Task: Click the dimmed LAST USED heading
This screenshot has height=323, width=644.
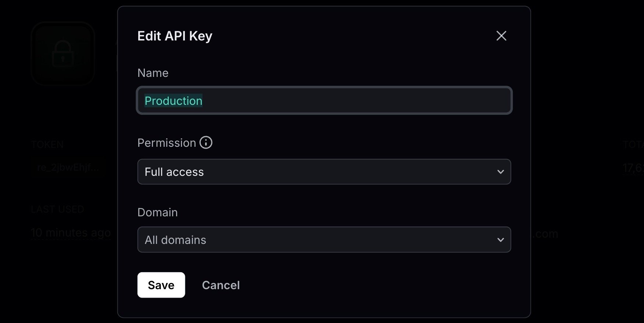Action: 57,209
